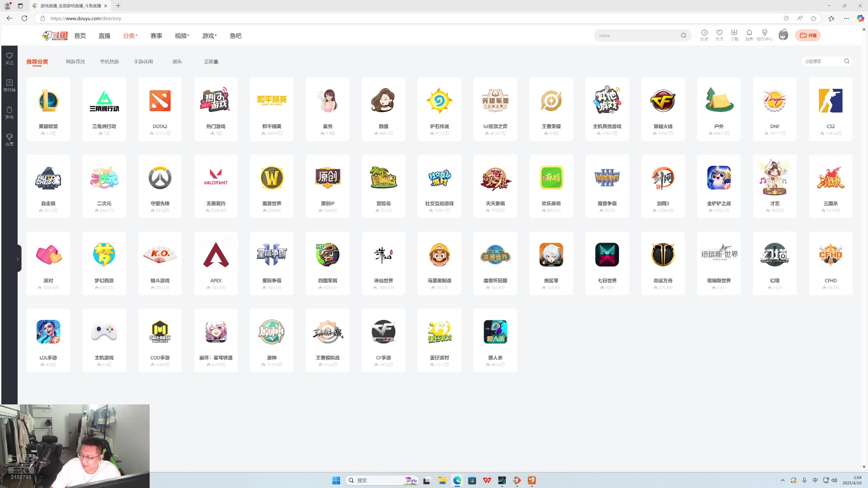This screenshot has width=868, height=488.
Task: Select the 狼人杀 werewolf icon
Action: (495, 332)
